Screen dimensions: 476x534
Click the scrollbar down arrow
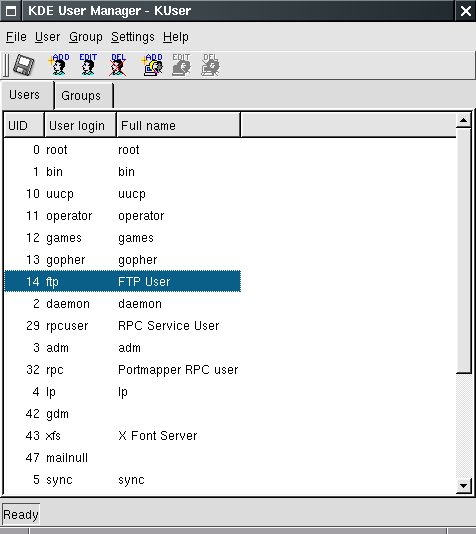(463, 485)
